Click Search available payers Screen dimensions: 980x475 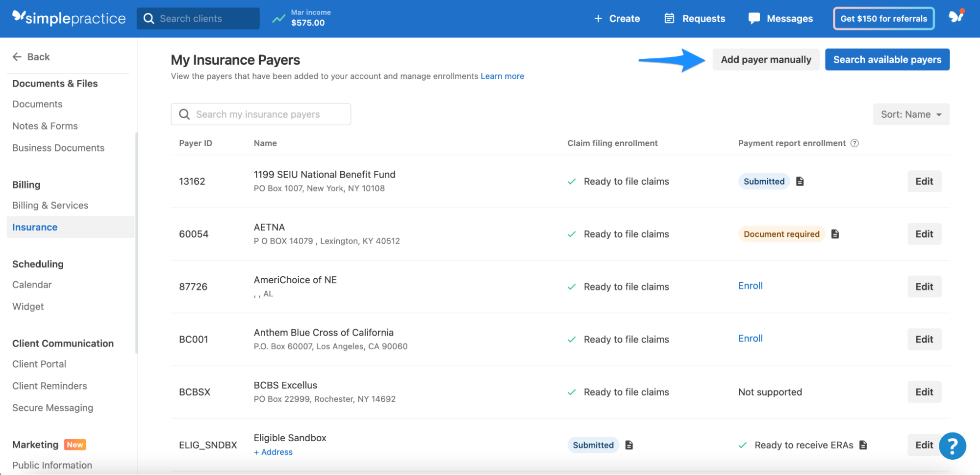pos(887,59)
